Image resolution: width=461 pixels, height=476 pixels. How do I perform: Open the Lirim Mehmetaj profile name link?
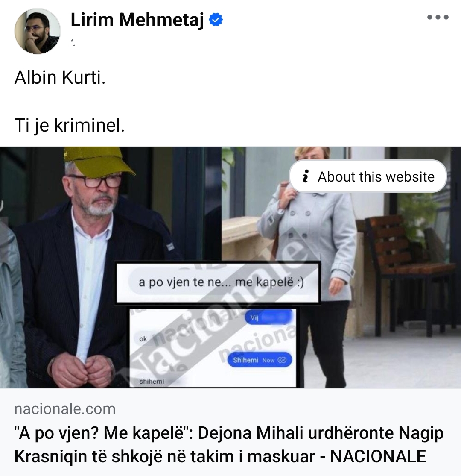(x=137, y=20)
